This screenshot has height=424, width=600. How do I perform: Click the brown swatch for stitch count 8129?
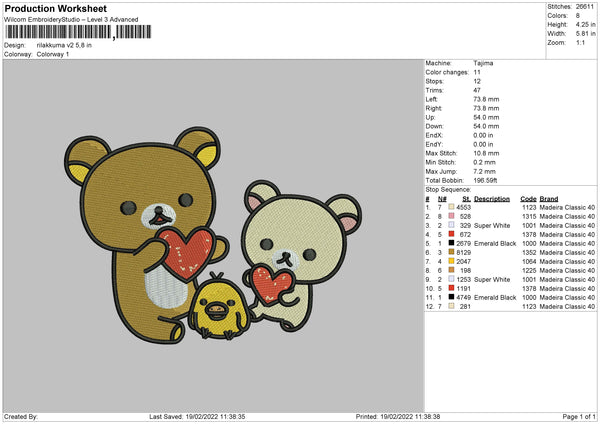click(451, 252)
